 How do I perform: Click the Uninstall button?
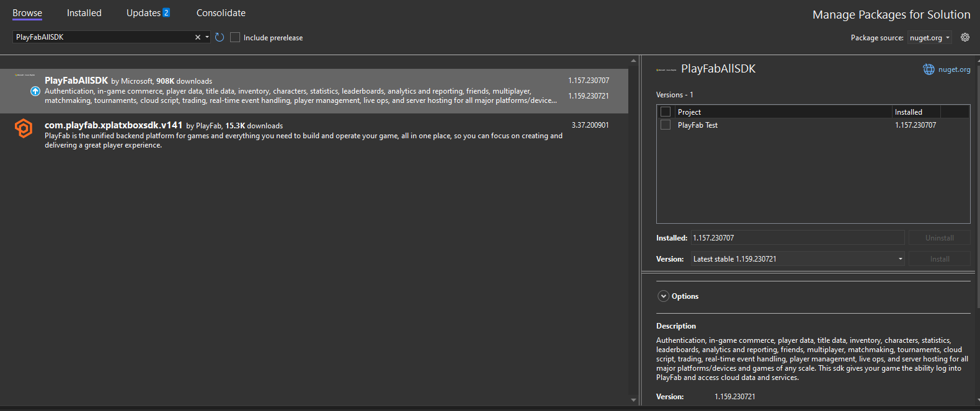(x=939, y=238)
